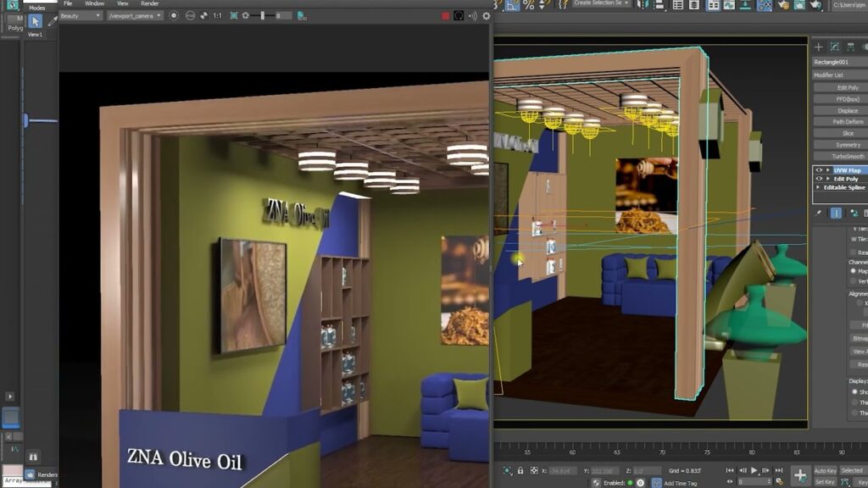The width and height of the screenshot is (868, 488).
Task: Click the Add Time Tag clock icon
Action: (x=658, y=482)
